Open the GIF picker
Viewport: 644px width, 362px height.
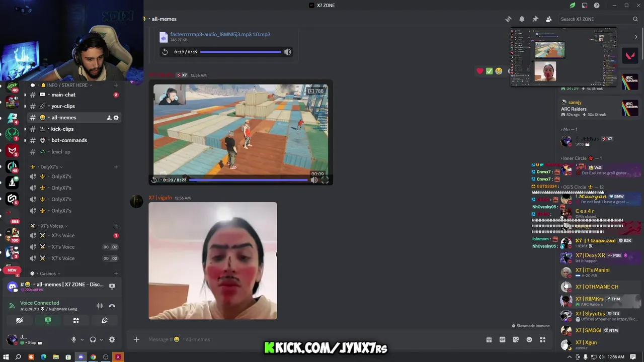pyautogui.click(x=502, y=339)
